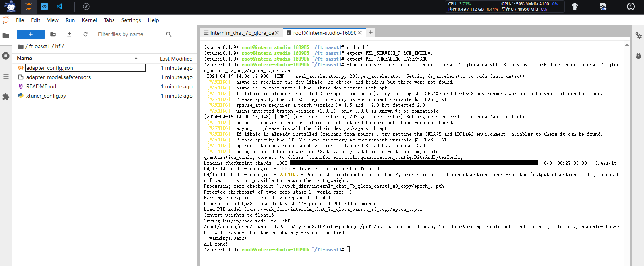Open Table of Contents sidebar
The image size is (644, 266).
tap(6, 76)
